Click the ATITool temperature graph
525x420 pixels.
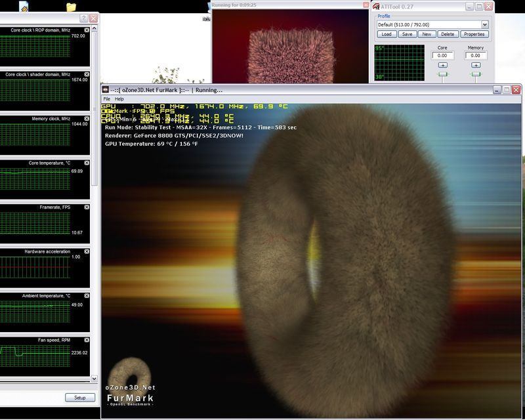[399, 62]
